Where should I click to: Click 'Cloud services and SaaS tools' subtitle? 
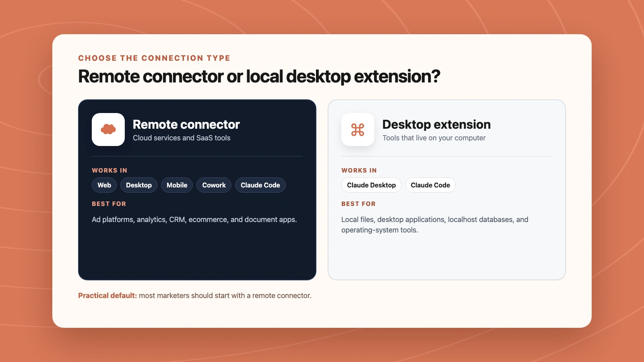(182, 138)
